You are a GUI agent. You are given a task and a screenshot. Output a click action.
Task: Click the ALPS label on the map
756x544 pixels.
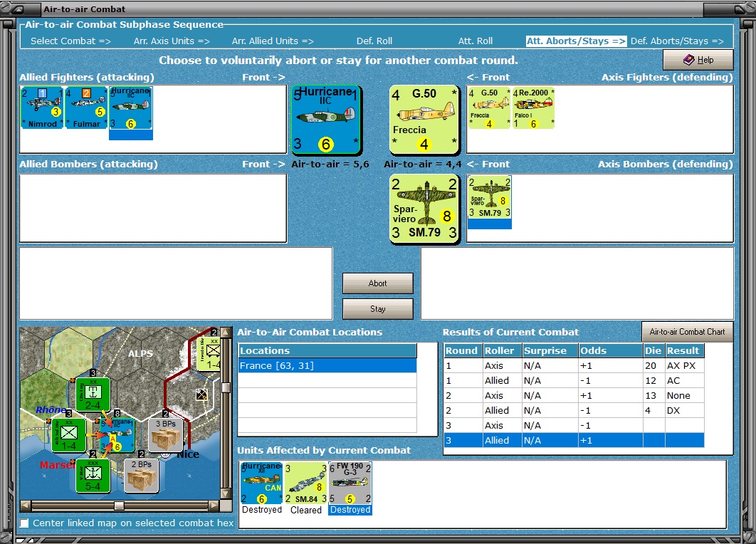pyautogui.click(x=140, y=353)
